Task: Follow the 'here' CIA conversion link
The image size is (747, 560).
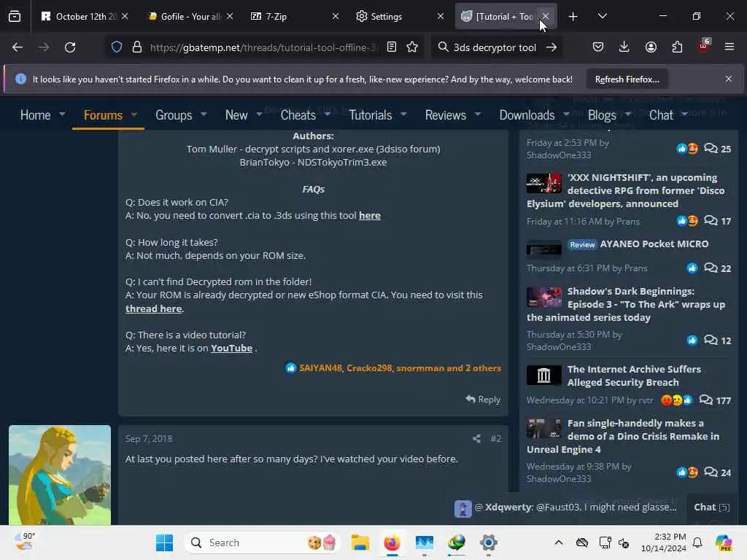Action: pyautogui.click(x=369, y=215)
